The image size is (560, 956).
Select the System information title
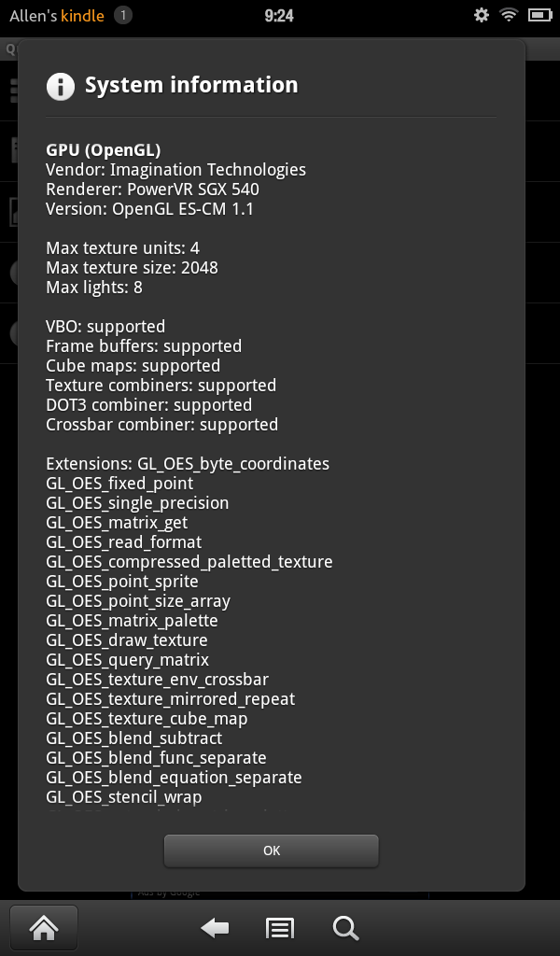tap(191, 85)
